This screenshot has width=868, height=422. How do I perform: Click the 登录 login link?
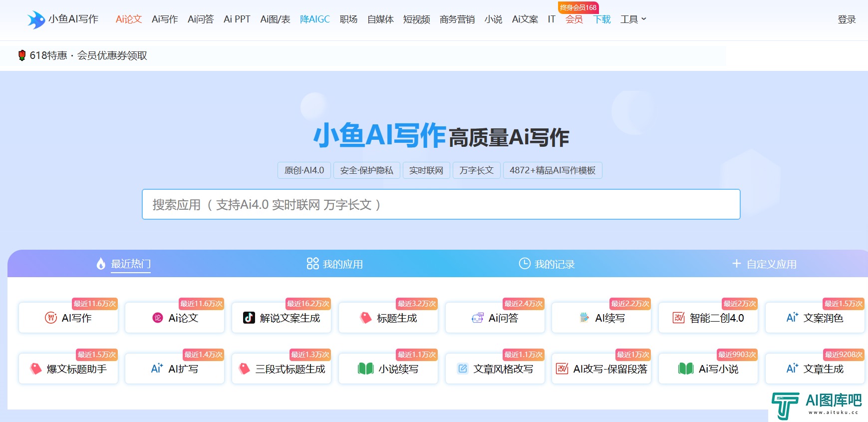click(847, 19)
